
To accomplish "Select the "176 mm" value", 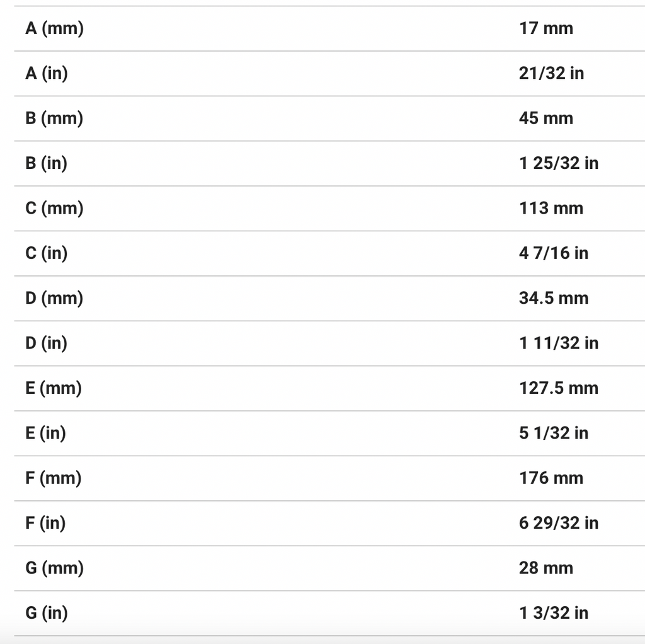I will (x=551, y=478).
